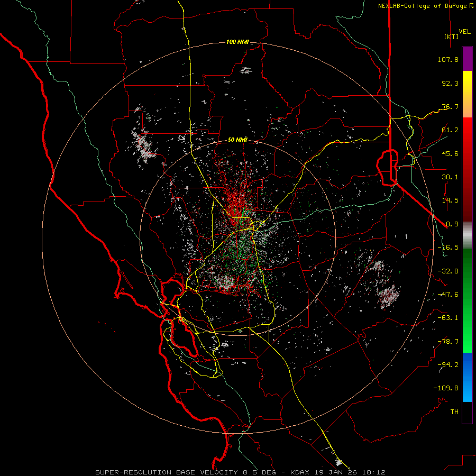Click the TH legend label
476x476 pixels.
[x=454, y=412]
